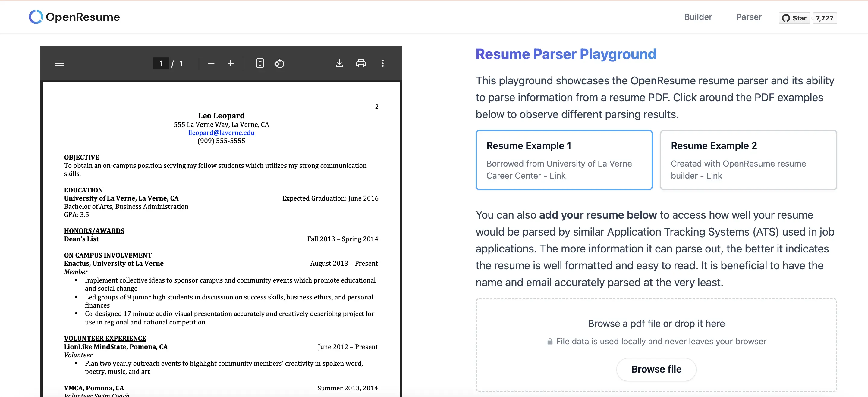This screenshot has height=397, width=868.
Task: Click the OpenResume brand name
Action: tap(83, 17)
